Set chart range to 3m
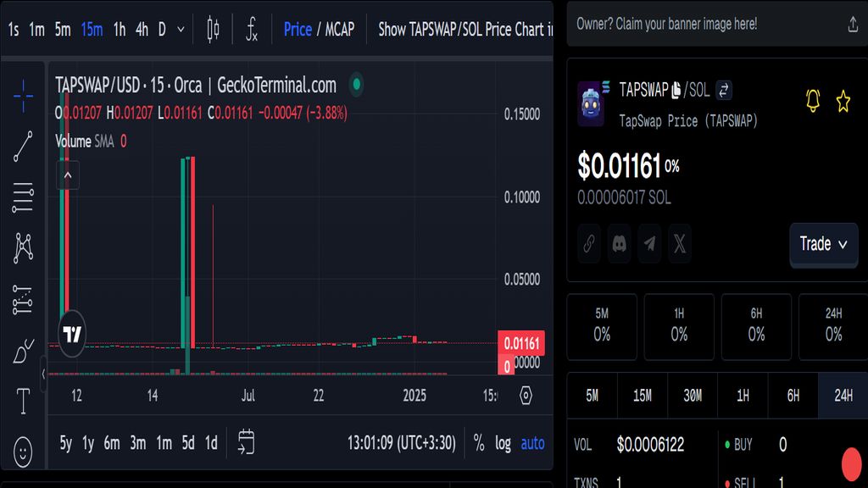 [138, 443]
